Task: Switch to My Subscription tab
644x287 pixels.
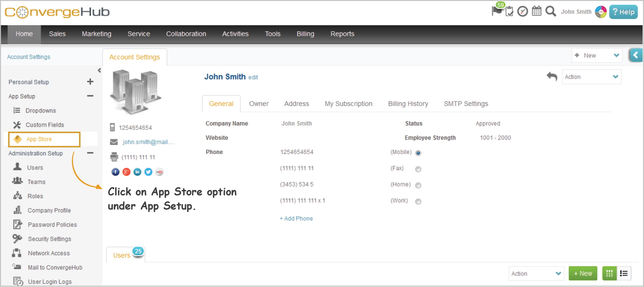Action: tap(349, 104)
